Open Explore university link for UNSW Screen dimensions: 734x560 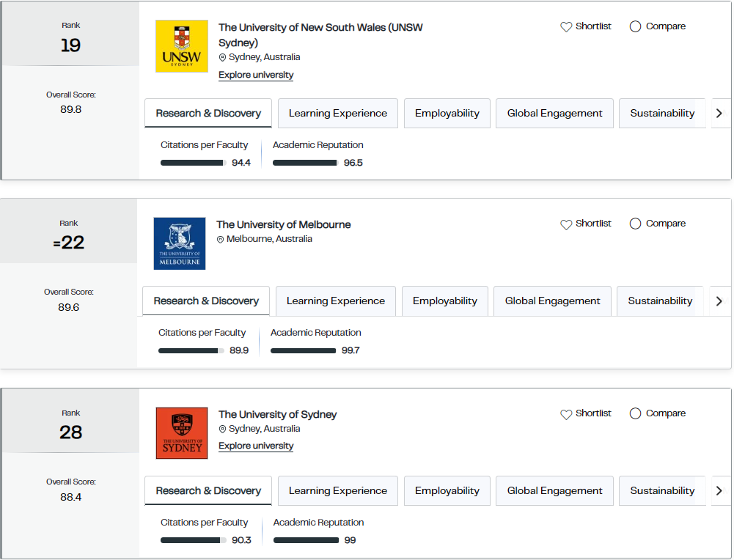click(256, 75)
